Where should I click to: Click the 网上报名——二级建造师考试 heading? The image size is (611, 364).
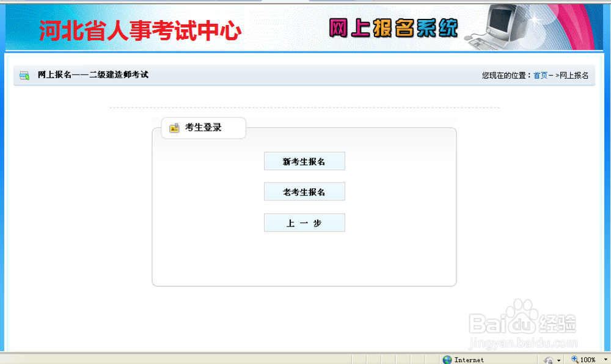(93, 75)
